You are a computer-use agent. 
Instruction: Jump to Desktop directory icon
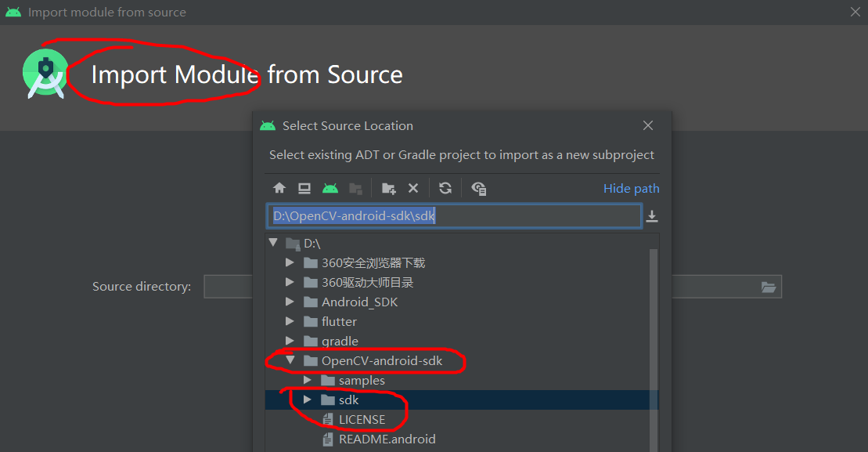tap(304, 188)
